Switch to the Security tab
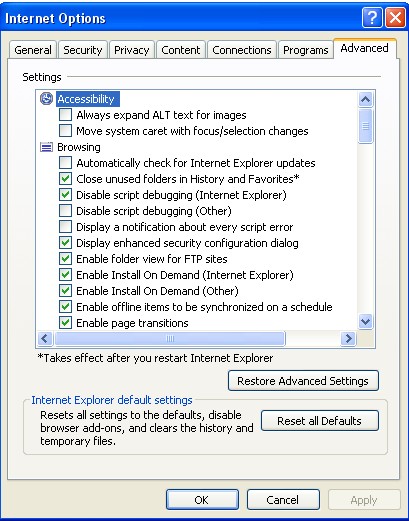The image size is (409, 521). [x=83, y=50]
